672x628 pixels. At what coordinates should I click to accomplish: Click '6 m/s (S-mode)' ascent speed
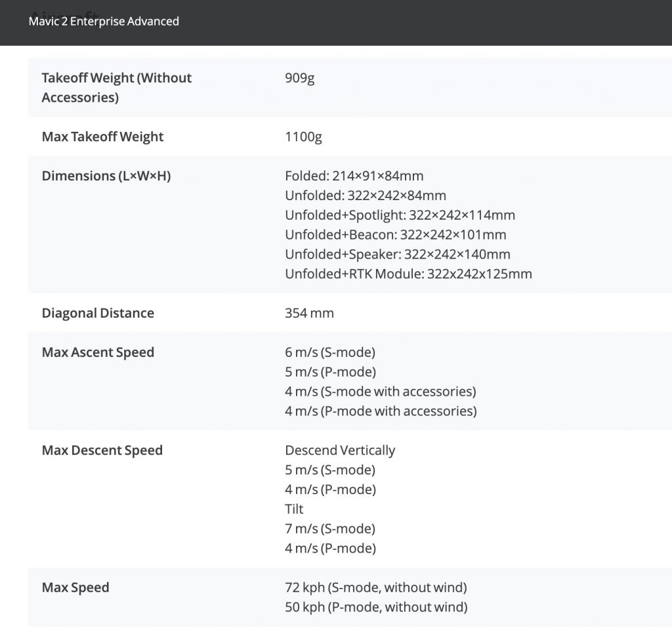point(330,352)
